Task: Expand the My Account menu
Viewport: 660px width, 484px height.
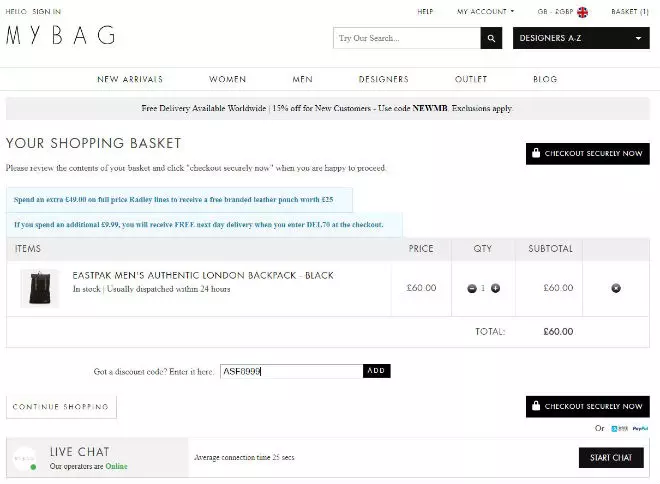Action: pos(485,12)
